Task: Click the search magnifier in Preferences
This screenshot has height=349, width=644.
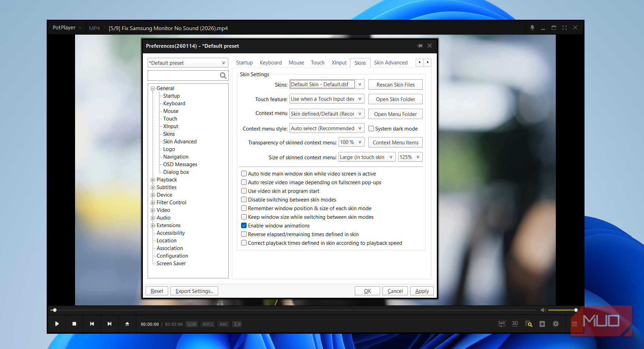Action: (223, 75)
